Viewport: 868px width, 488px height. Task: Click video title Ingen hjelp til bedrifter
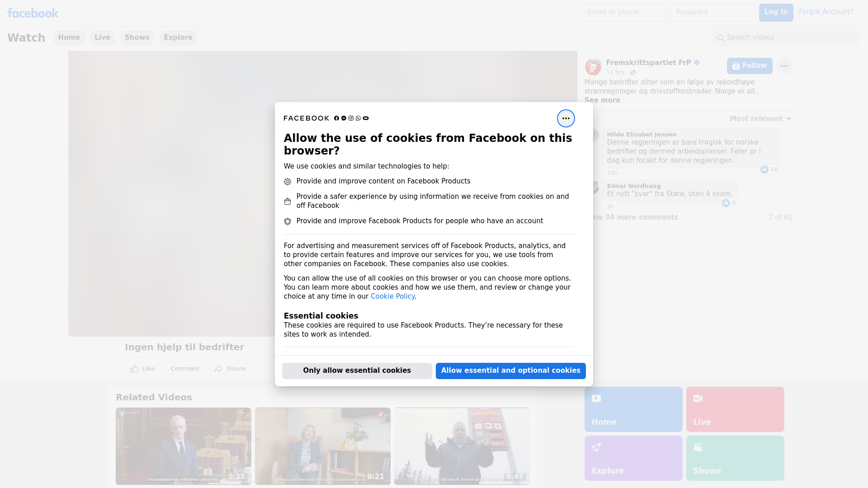184,347
